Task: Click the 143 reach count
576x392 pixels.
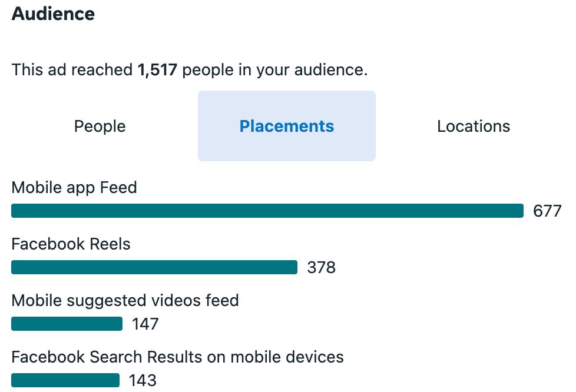Action: click(143, 381)
